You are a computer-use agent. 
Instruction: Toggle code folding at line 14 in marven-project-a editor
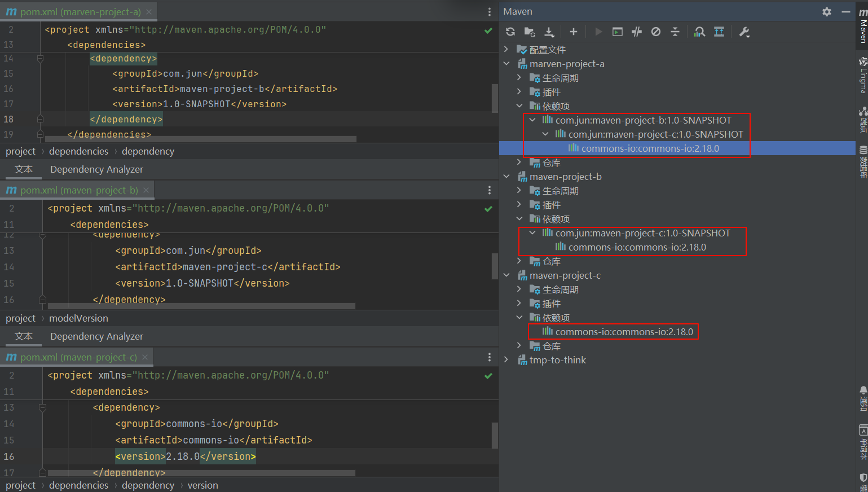point(40,59)
